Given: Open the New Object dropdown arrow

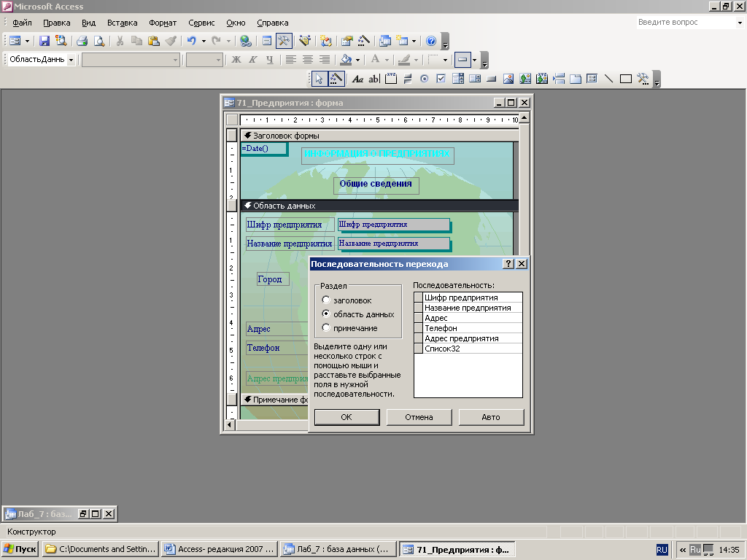Looking at the screenshot, I should pos(414,41).
